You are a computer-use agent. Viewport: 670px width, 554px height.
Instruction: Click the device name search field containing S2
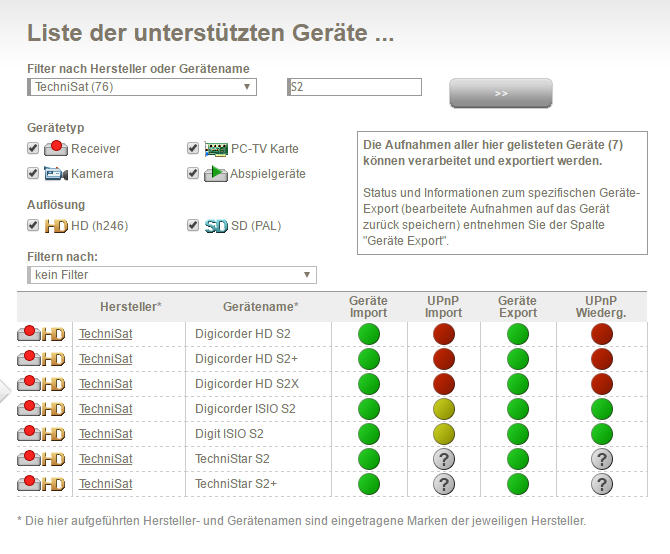[355, 87]
